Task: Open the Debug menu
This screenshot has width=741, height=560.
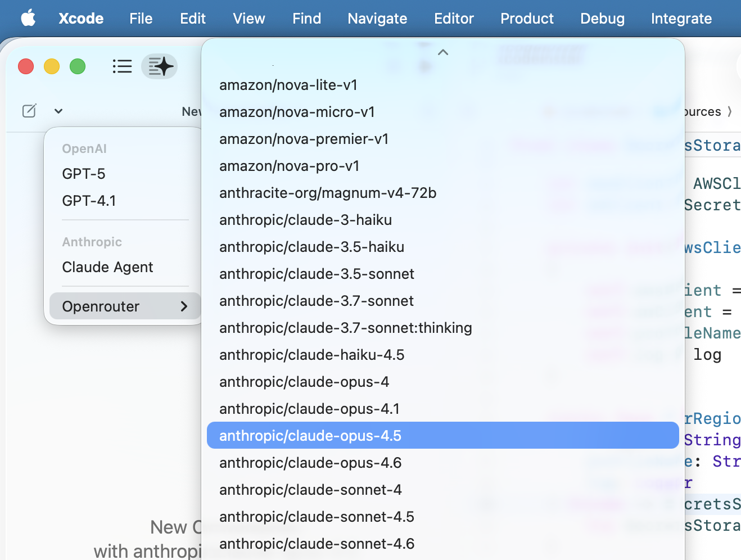Action: (602, 18)
